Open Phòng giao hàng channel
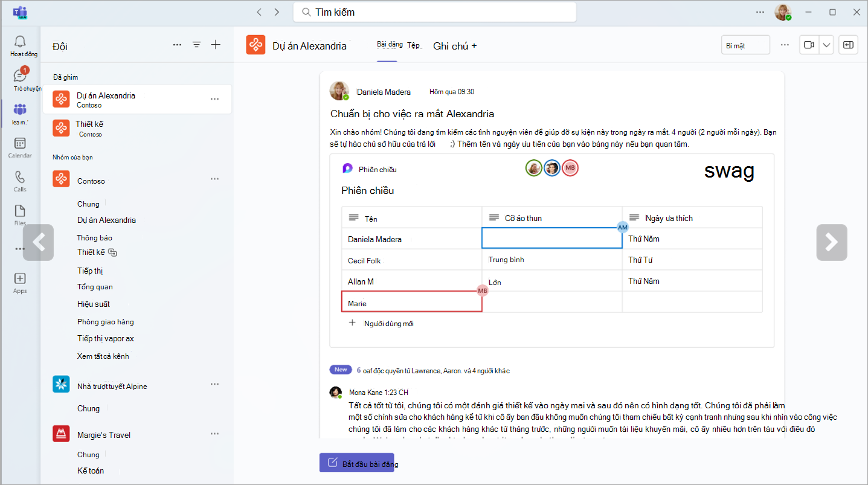The height and width of the screenshot is (485, 868). 106,322
